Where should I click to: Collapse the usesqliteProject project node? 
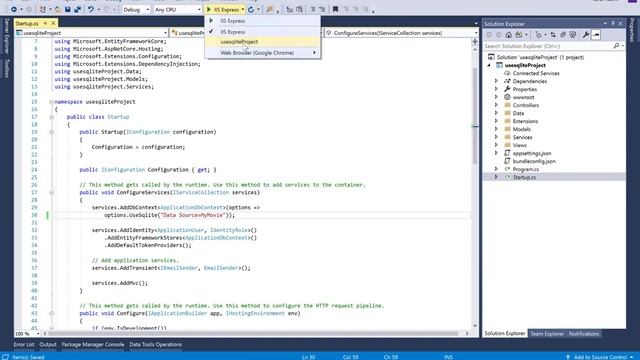pos(489,65)
